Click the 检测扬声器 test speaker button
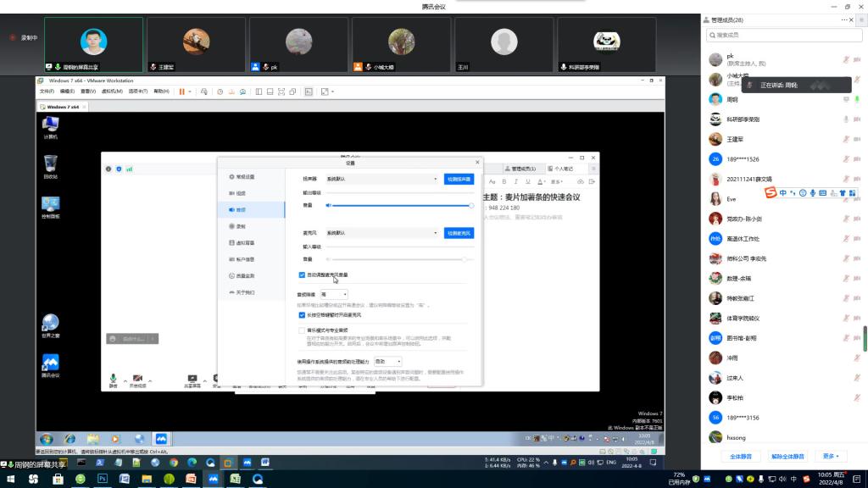This screenshot has height=488, width=868. [x=459, y=180]
